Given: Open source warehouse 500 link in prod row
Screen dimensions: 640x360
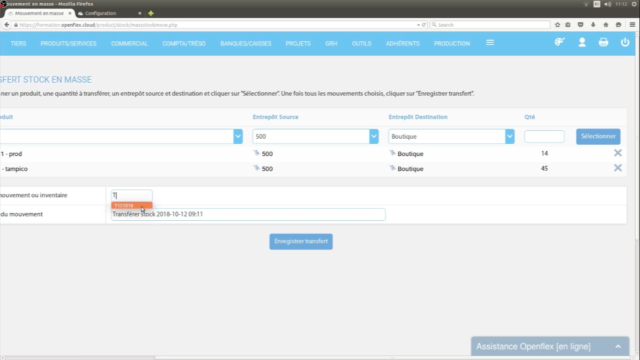Looking at the screenshot, I should coord(267,154).
